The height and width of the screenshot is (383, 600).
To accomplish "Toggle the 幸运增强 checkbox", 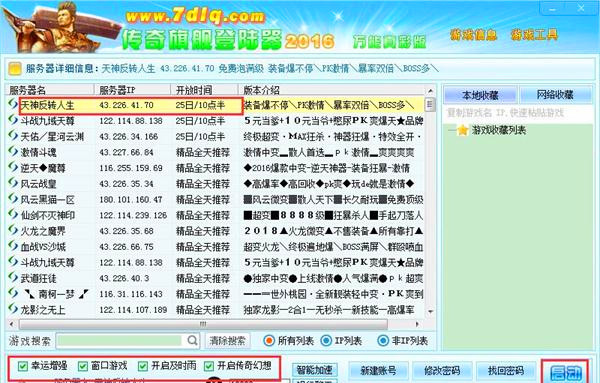I will point(23,366).
